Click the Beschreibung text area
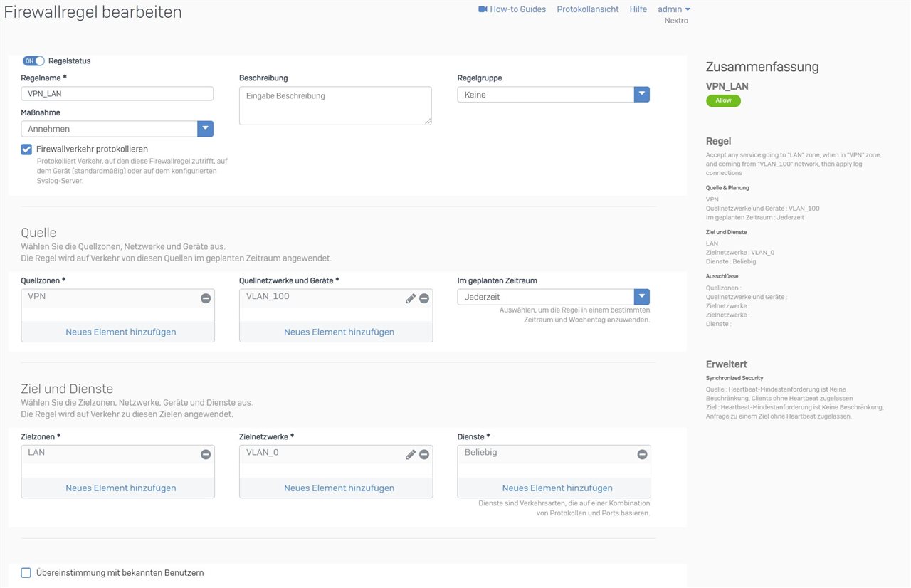 (x=335, y=106)
